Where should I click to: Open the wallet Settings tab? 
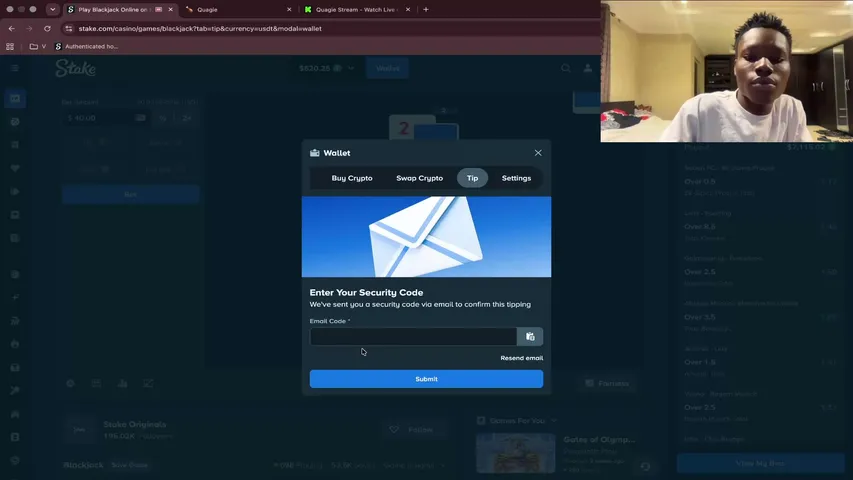click(516, 178)
